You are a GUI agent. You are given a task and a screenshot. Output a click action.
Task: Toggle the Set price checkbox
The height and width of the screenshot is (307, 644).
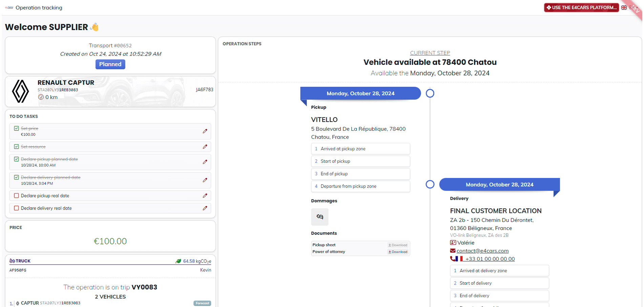coord(16,129)
